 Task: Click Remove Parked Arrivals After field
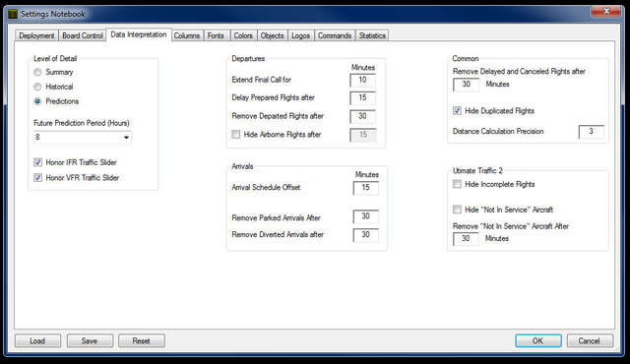(x=365, y=216)
